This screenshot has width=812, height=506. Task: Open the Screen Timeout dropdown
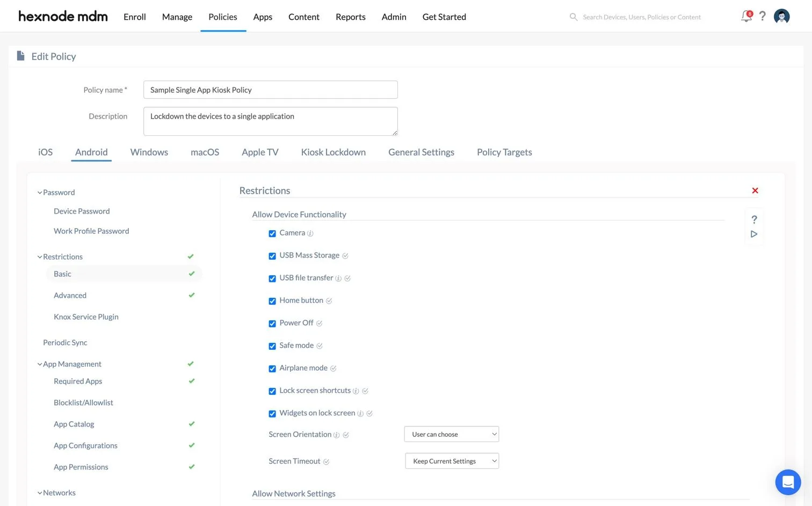452,461
